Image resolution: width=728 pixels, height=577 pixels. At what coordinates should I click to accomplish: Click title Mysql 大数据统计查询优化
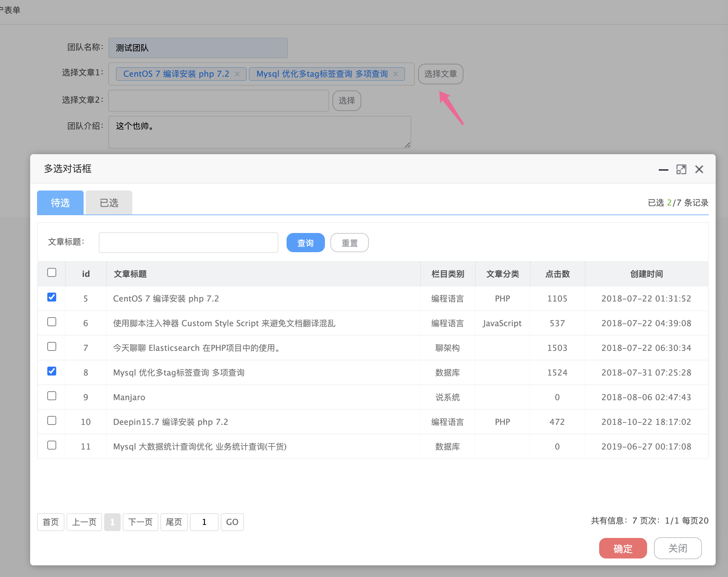[x=200, y=446]
